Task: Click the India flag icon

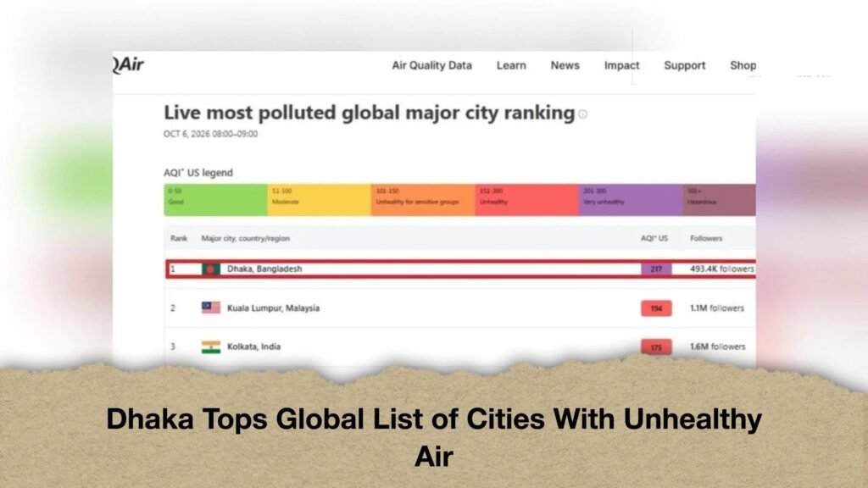Action: click(211, 347)
